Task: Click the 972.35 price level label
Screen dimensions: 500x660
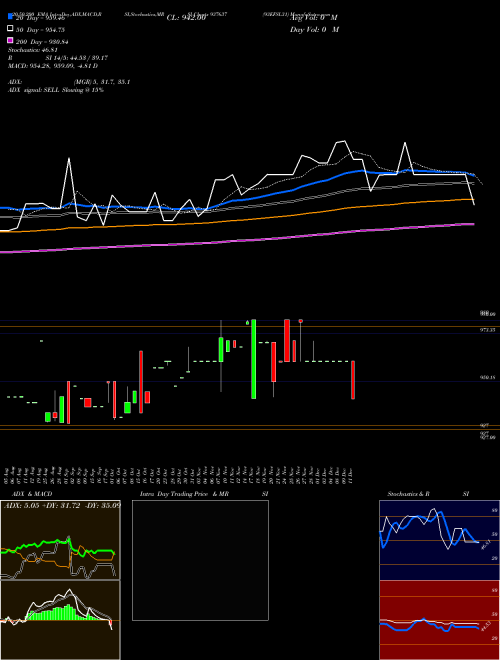Action: 488,330
